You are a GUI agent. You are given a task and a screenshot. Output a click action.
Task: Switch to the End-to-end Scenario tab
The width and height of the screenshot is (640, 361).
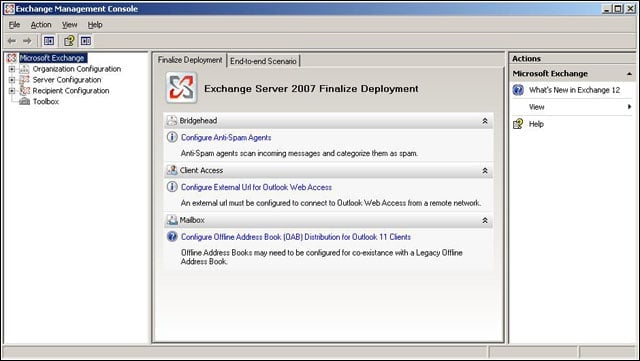(263, 61)
